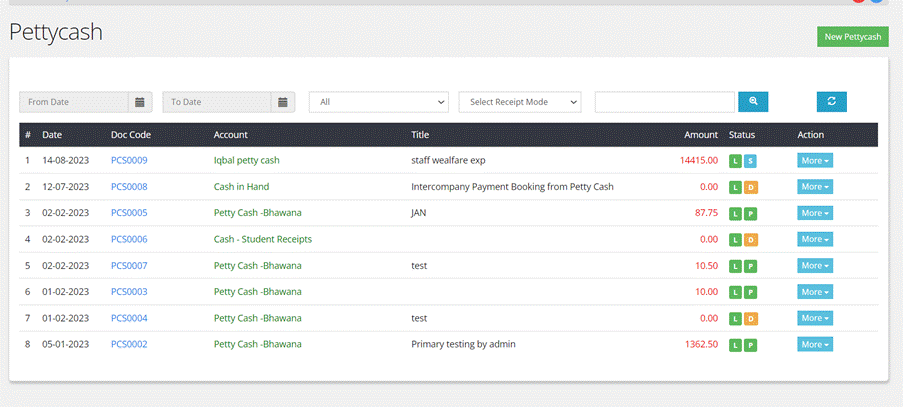This screenshot has width=903, height=407.
Task: Open the From Date calendar icon
Action: (x=141, y=102)
